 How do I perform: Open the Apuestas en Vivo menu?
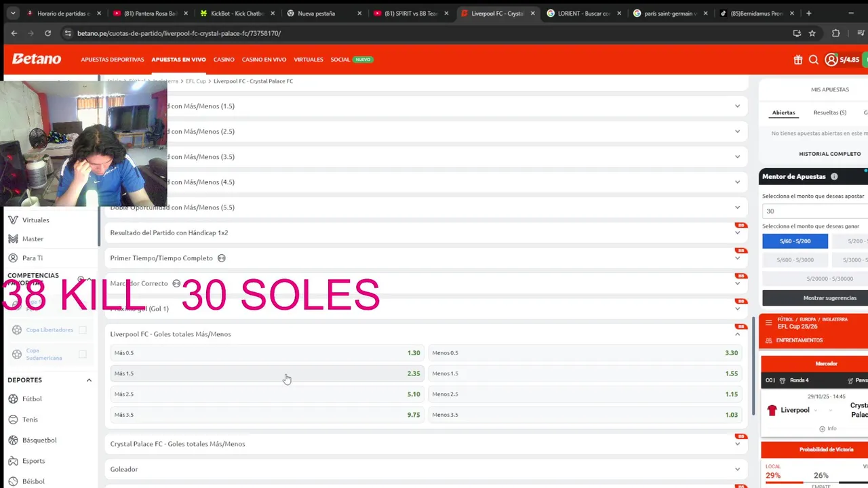coord(178,60)
